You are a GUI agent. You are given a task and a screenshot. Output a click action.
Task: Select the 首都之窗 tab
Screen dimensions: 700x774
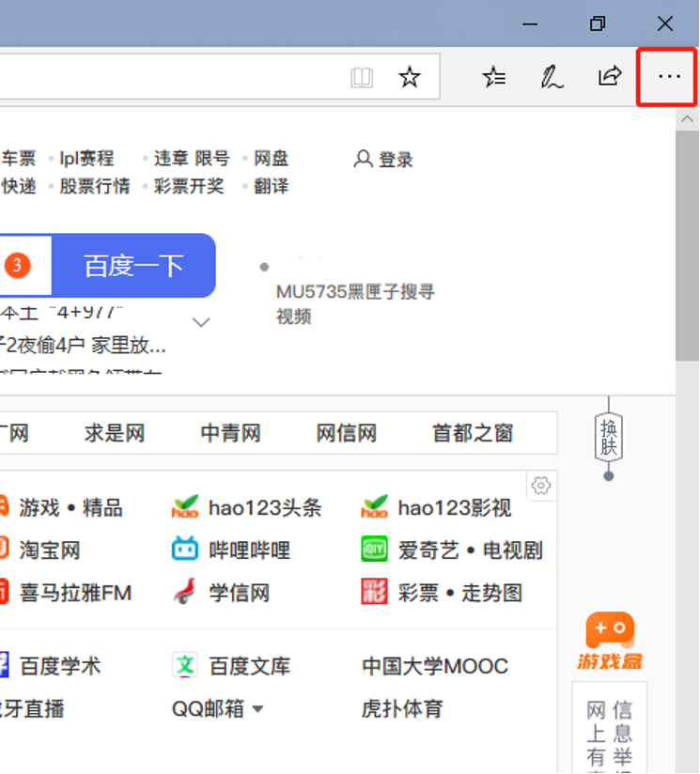472,433
